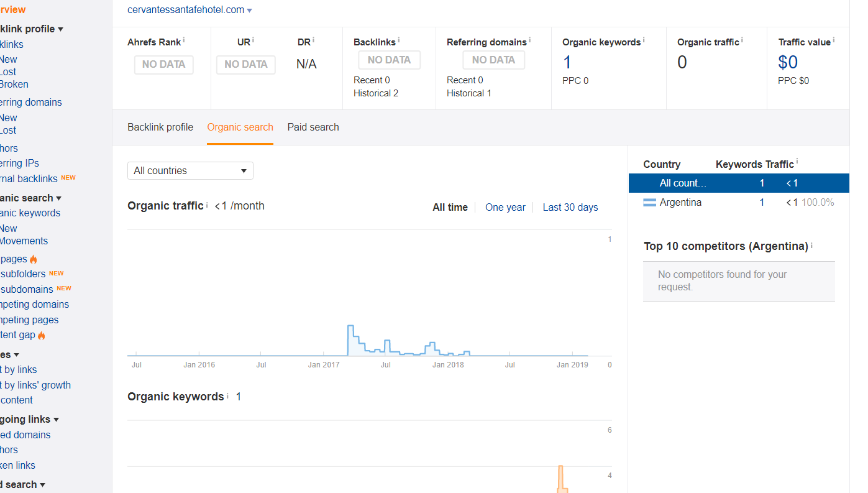
Task: Open the All countries dropdown
Action: (x=190, y=170)
